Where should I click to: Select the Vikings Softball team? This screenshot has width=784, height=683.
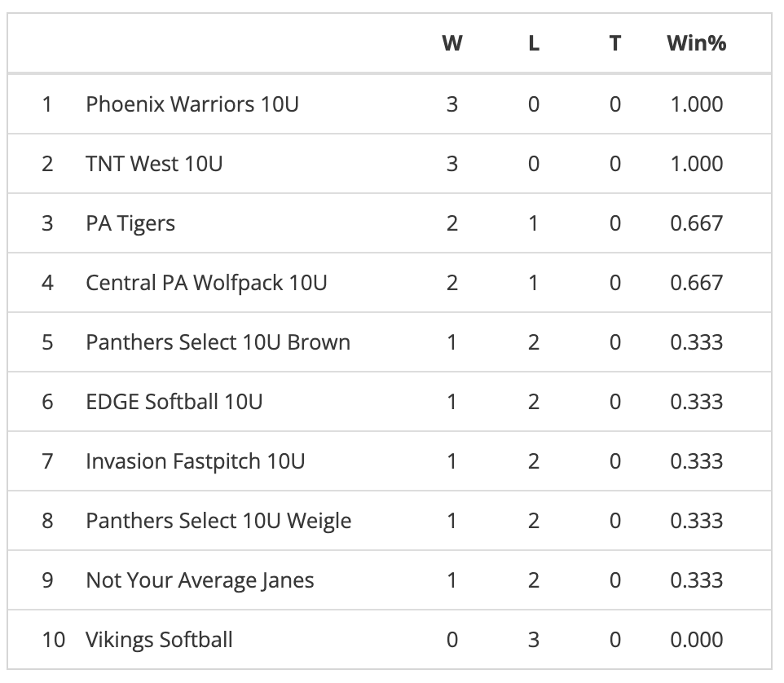pyautogui.click(x=159, y=640)
